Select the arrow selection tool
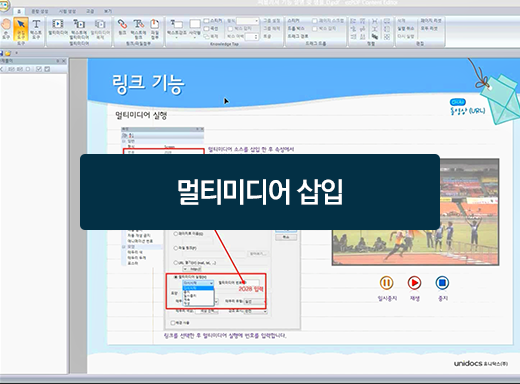Screen dimensions: 520x384 pos(21,28)
